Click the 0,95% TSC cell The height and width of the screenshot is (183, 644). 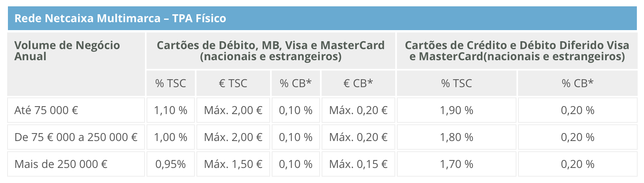pyautogui.click(x=170, y=164)
